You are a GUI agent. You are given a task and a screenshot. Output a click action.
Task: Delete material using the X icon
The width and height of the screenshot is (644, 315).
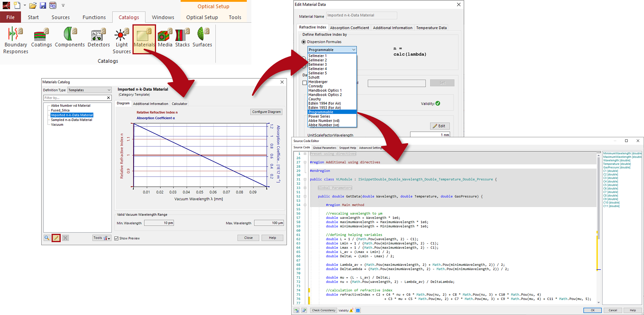pos(65,238)
